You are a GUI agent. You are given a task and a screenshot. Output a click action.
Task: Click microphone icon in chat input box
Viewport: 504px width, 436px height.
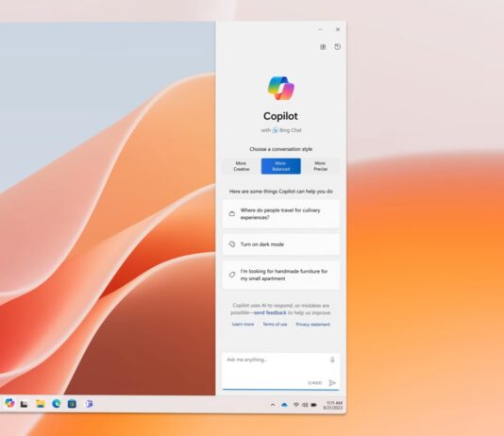click(332, 360)
